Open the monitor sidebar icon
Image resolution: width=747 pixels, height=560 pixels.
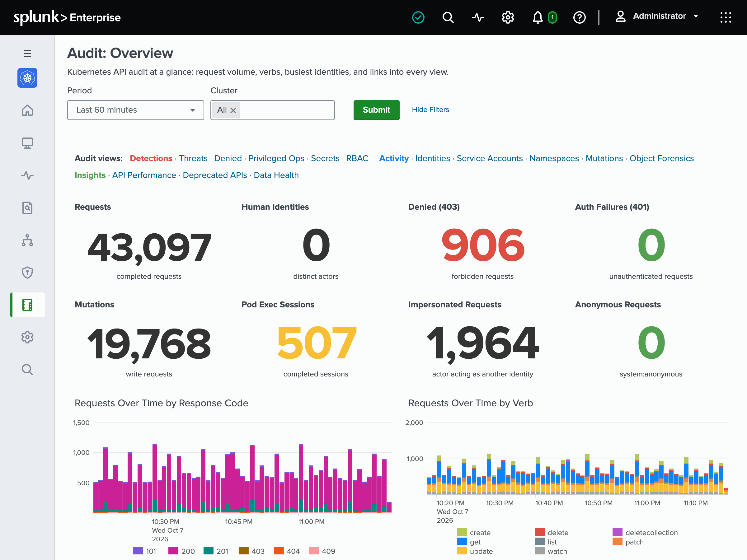[27, 143]
